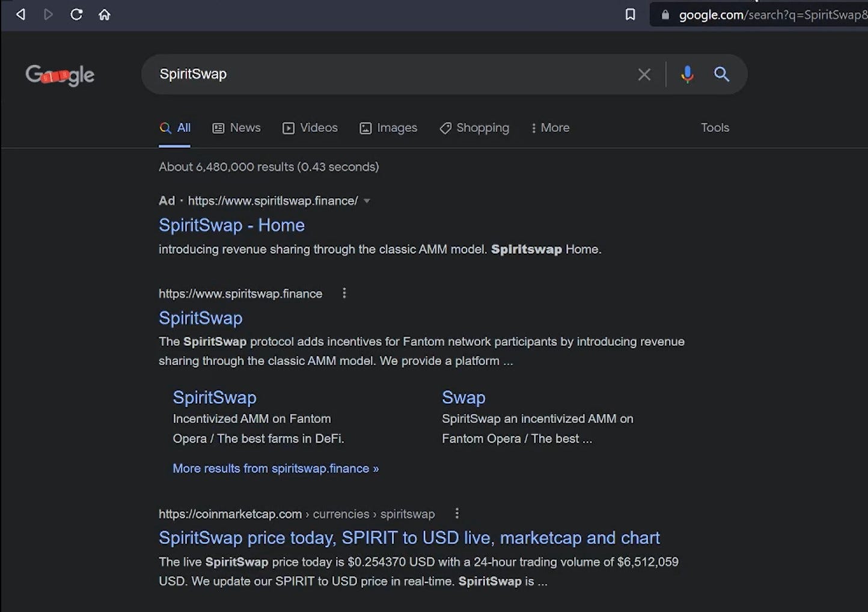Open SpiritSwap price today CoinMarketCap result

point(409,537)
